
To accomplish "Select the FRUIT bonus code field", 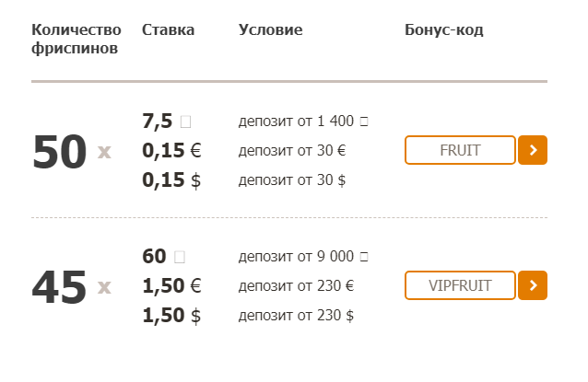I will 460,150.
